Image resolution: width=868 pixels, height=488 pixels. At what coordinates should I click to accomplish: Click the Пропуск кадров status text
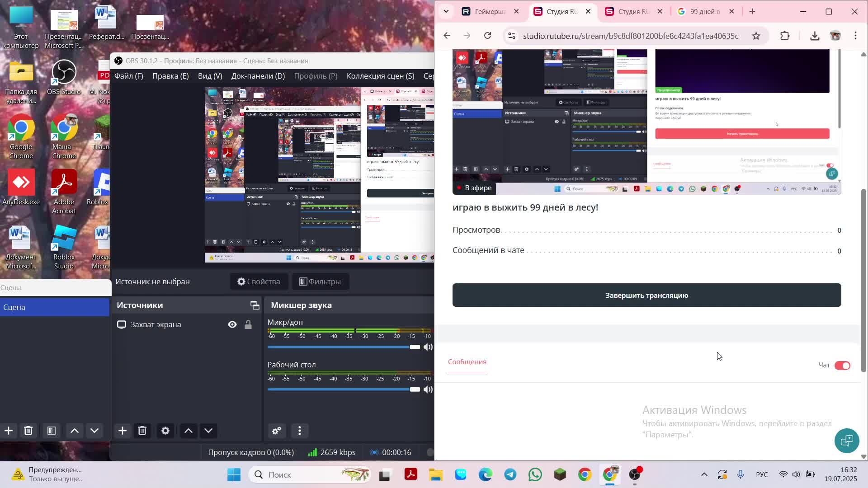[251, 452]
